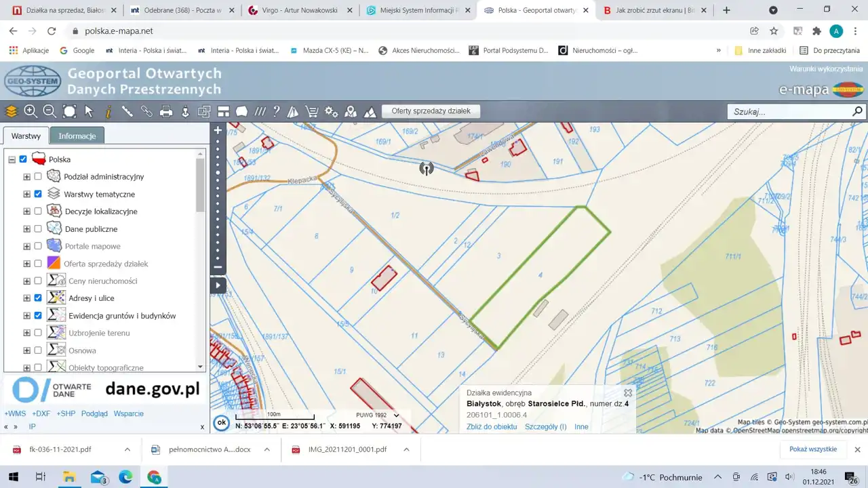This screenshot has height=488, width=868.
Task: Choose the distance measuring ruler tool
Action: [x=127, y=112]
